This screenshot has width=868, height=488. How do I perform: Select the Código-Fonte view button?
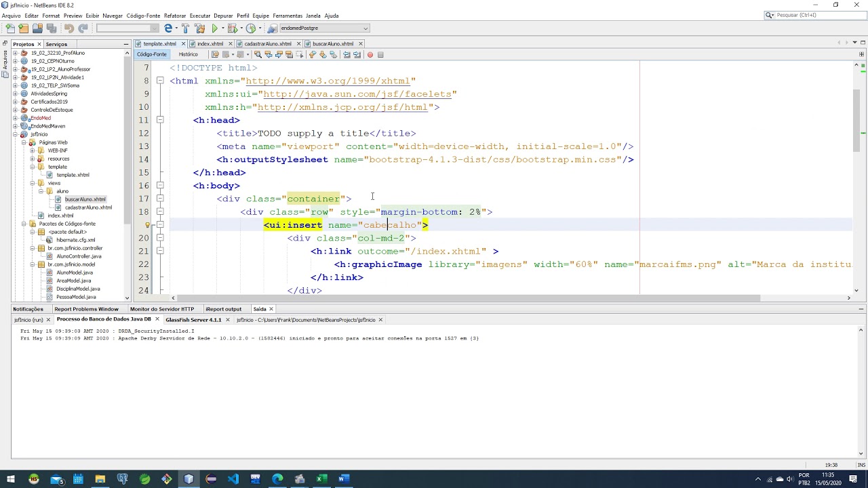(151, 54)
